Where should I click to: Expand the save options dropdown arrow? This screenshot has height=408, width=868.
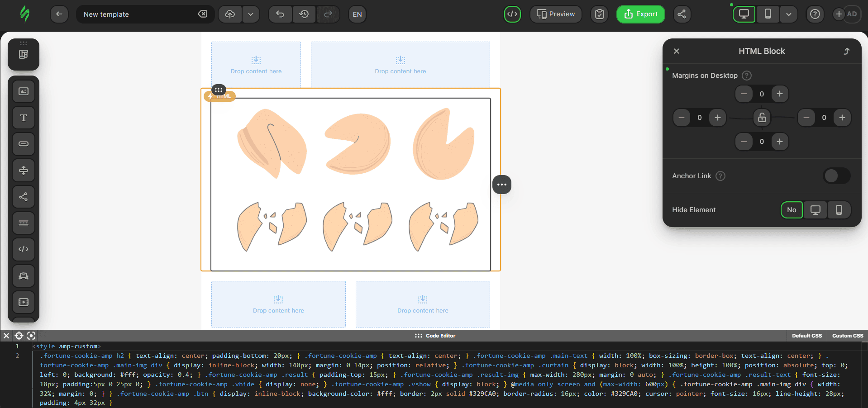(251, 14)
